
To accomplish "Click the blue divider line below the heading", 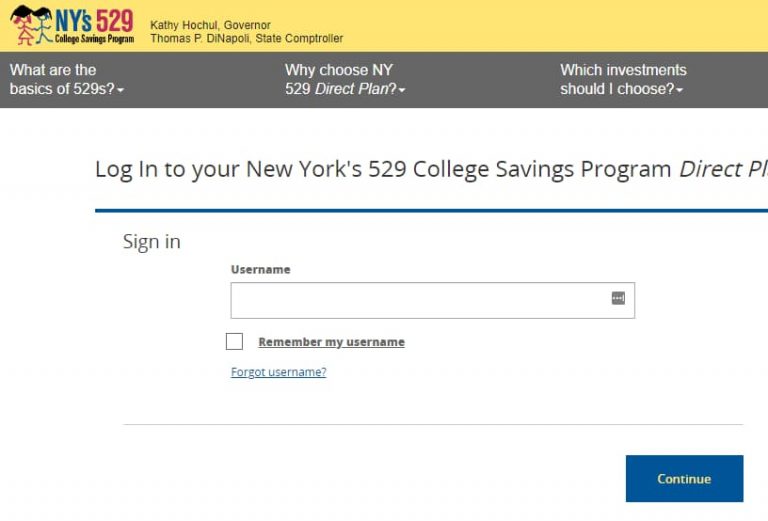I will (x=431, y=211).
